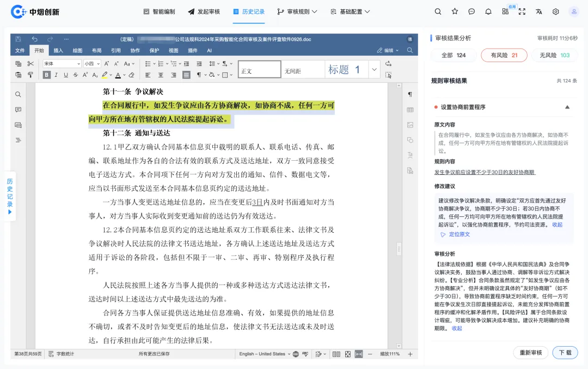Click the save icon in editor title bar
The width and height of the screenshot is (588, 369).
click(18, 39)
